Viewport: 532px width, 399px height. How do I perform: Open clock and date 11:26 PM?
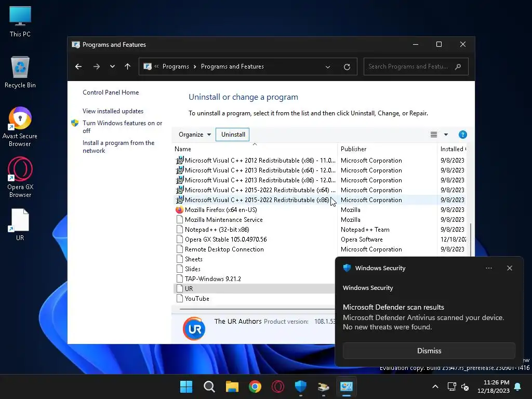[493, 387]
